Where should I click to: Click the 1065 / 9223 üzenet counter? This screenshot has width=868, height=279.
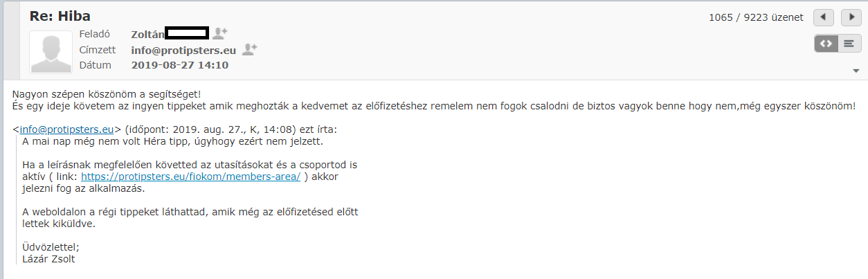point(756,17)
